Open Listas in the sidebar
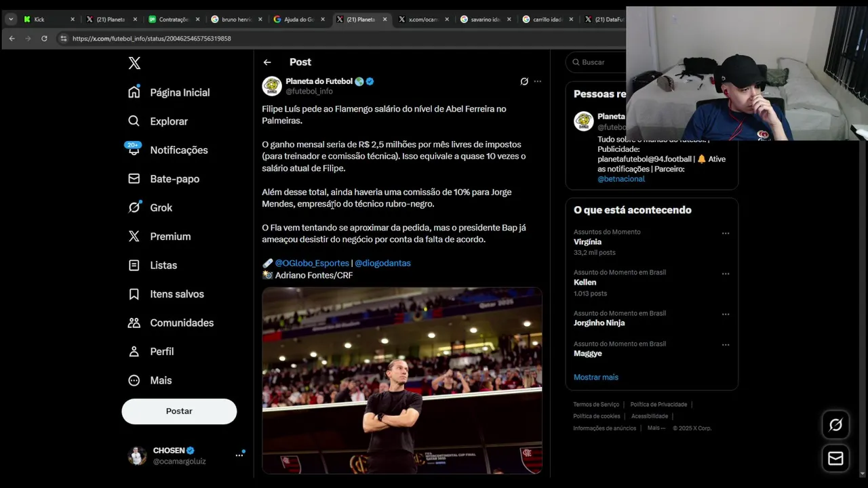Screen dimensions: 868x488 [153, 265]
